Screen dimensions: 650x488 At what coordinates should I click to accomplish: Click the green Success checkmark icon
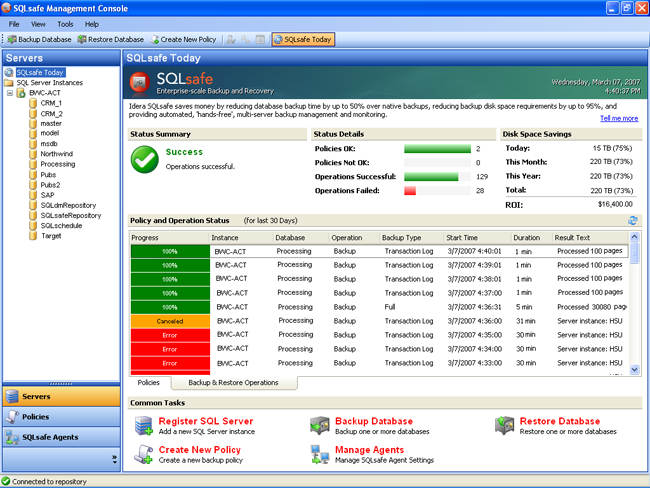pyautogui.click(x=145, y=159)
